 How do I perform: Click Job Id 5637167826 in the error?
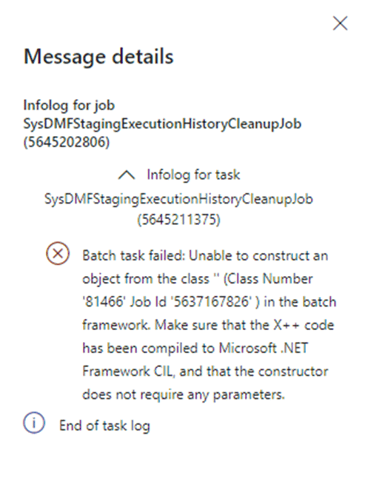click(x=190, y=302)
